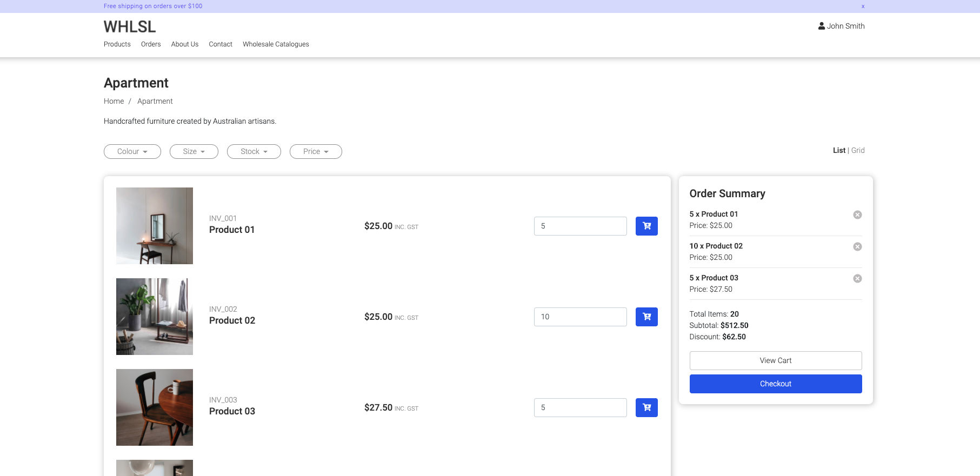This screenshot has height=476, width=980.
Task: Open the Product 02 thumbnail image
Action: 155,317
